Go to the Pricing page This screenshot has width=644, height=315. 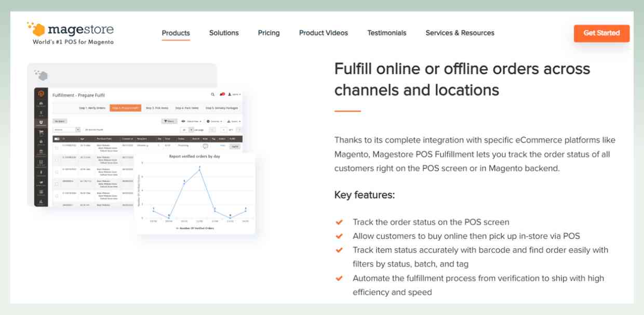(x=269, y=33)
